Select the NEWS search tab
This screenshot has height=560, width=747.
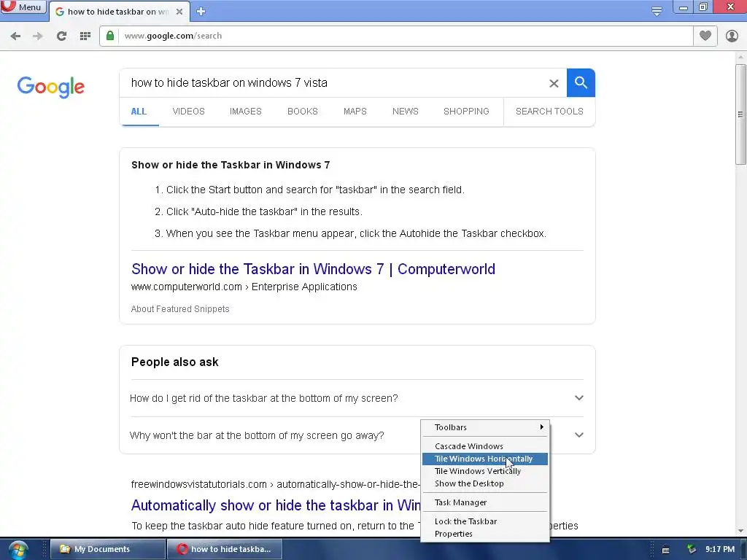tap(406, 112)
